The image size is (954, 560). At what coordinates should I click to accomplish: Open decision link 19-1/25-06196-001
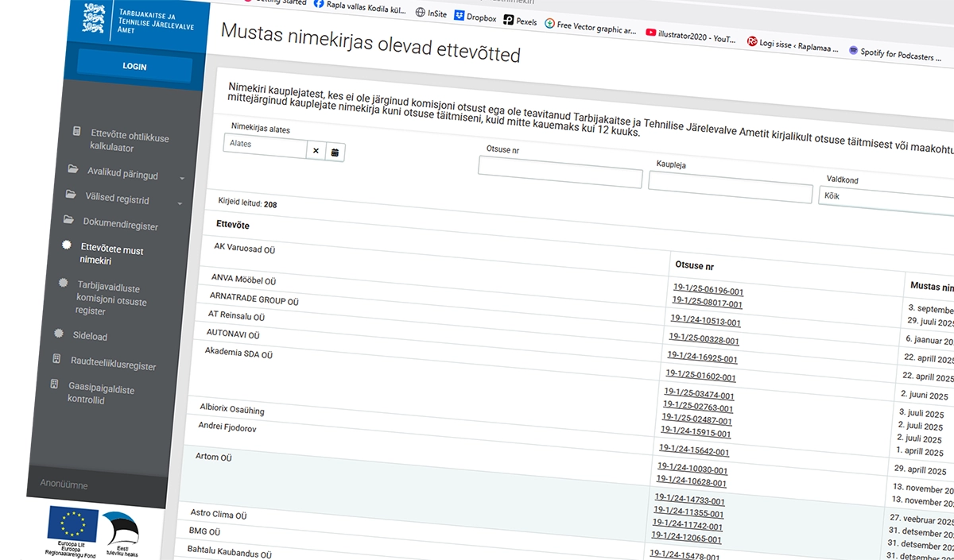[708, 290]
